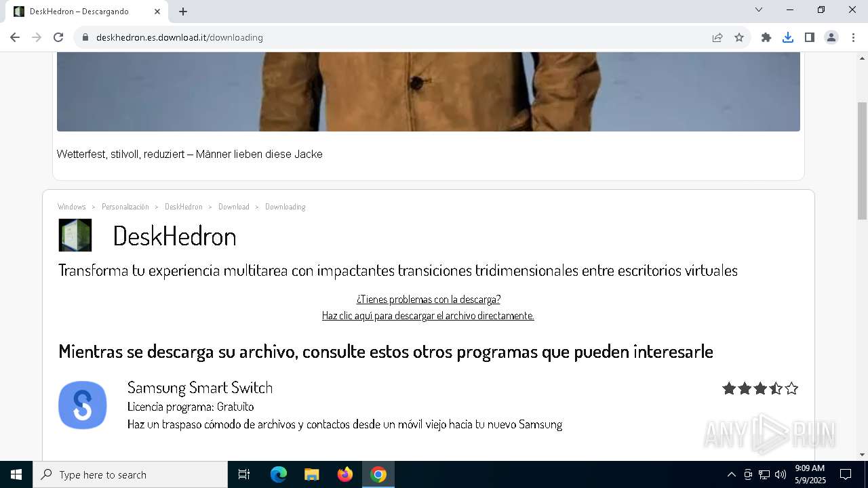Image resolution: width=868 pixels, height=488 pixels.
Task: View site info via the lock icon
Action: 85,37
